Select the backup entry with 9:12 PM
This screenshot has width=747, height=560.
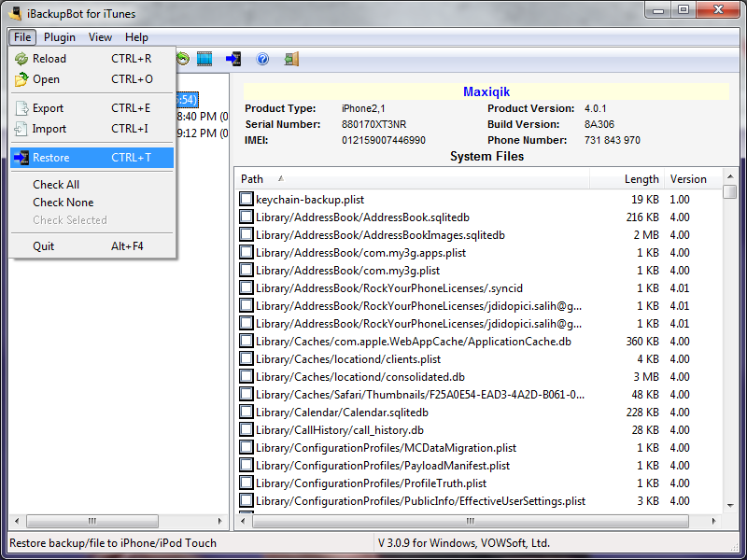[203, 133]
